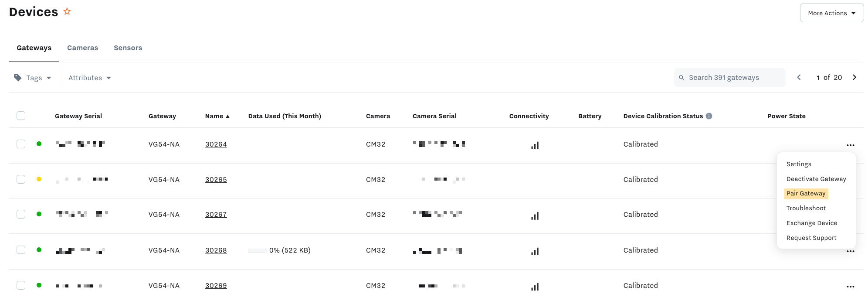This screenshot has height=301, width=868.
Task: Click the Search 391 gateways field
Action: tap(730, 78)
